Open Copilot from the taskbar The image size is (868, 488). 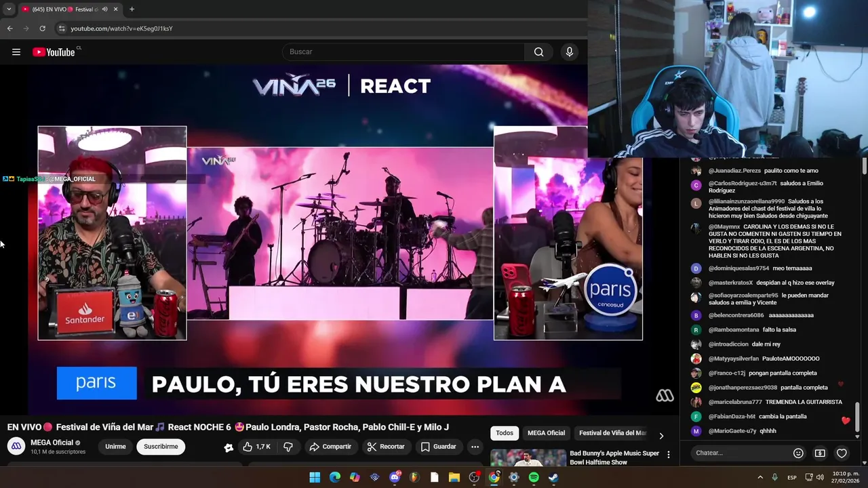355,477
